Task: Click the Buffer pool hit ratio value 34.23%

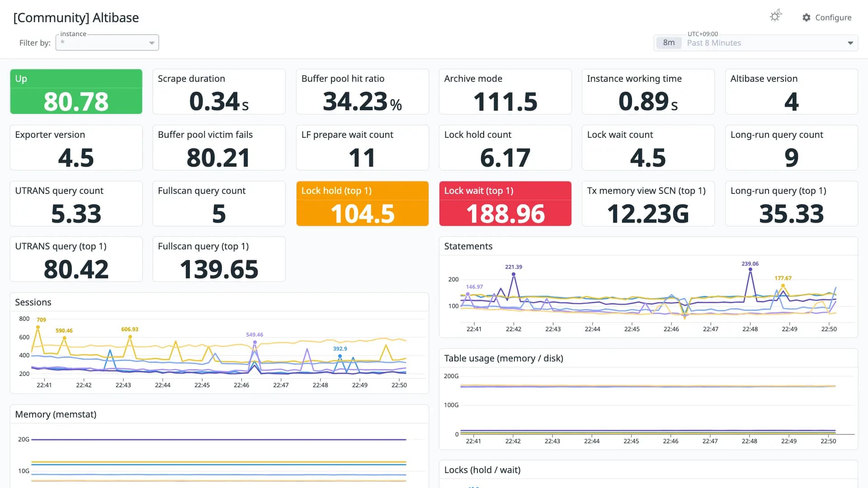Action: tap(362, 101)
